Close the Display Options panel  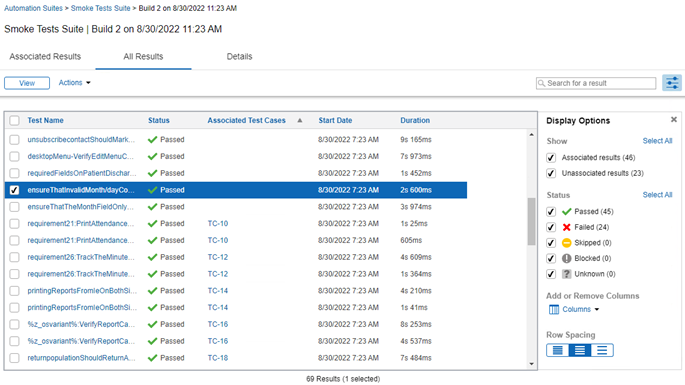(674, 119)
